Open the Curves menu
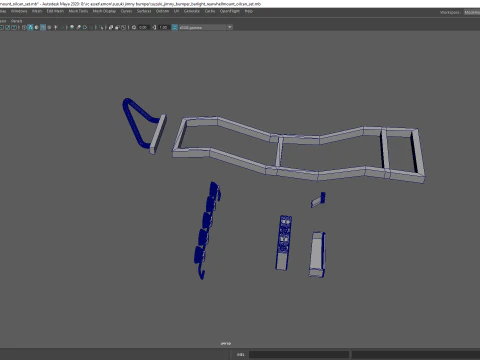Screen dimensions: 480x360 click(126, 11)
